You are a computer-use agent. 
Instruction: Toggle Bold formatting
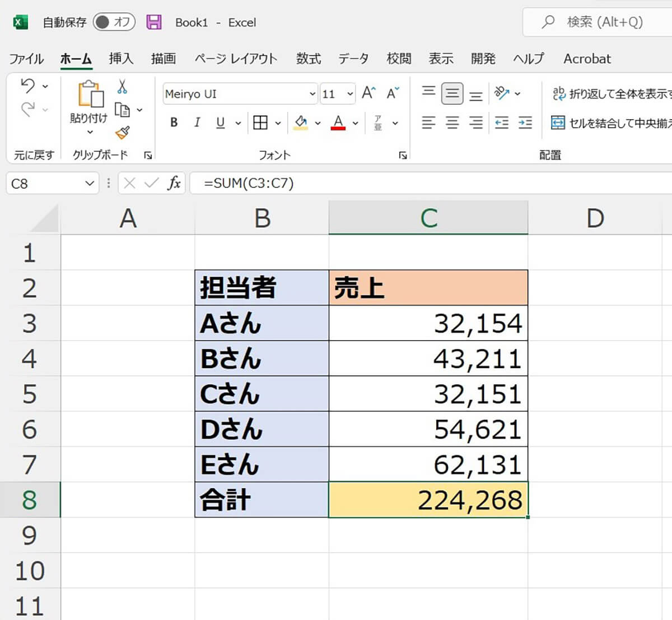click(x=174, y=123)
